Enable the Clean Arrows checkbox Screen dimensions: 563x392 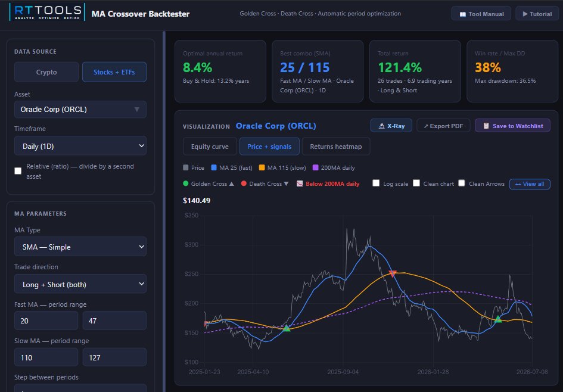coord(462,183)
